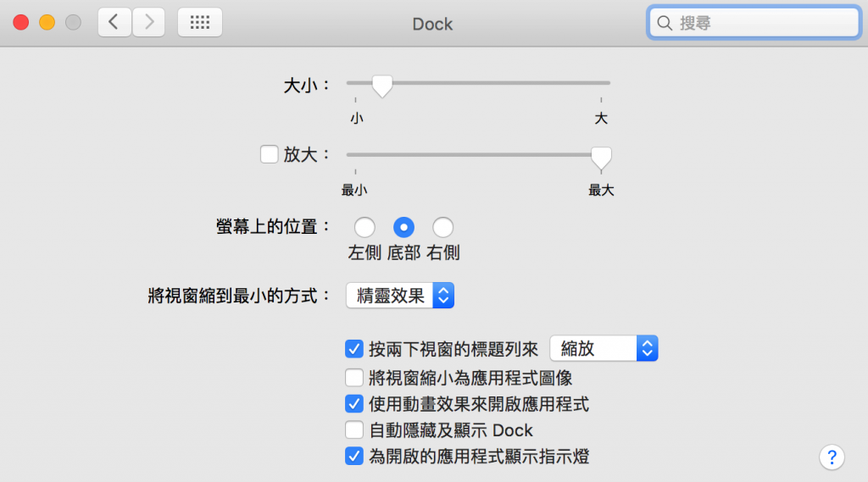Open the 精靈效果 minimize effect dropdown
The height and width of the screenshot is (482, 868).
[400, 296]
